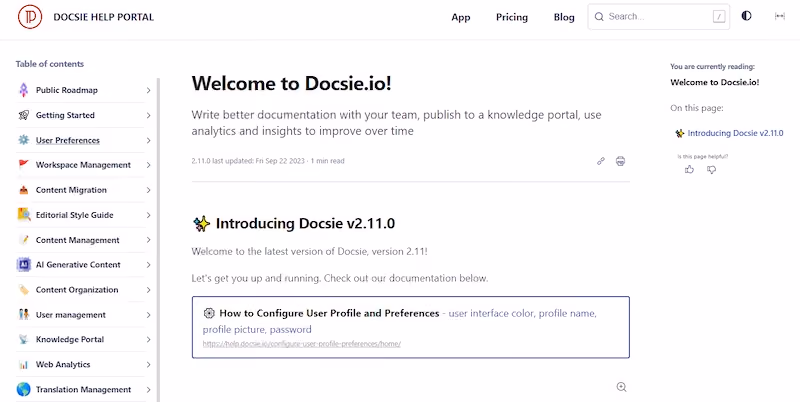The width and height of the screenshot is (800, 402).
Task: Click the User management people icon
Action: 23,315
